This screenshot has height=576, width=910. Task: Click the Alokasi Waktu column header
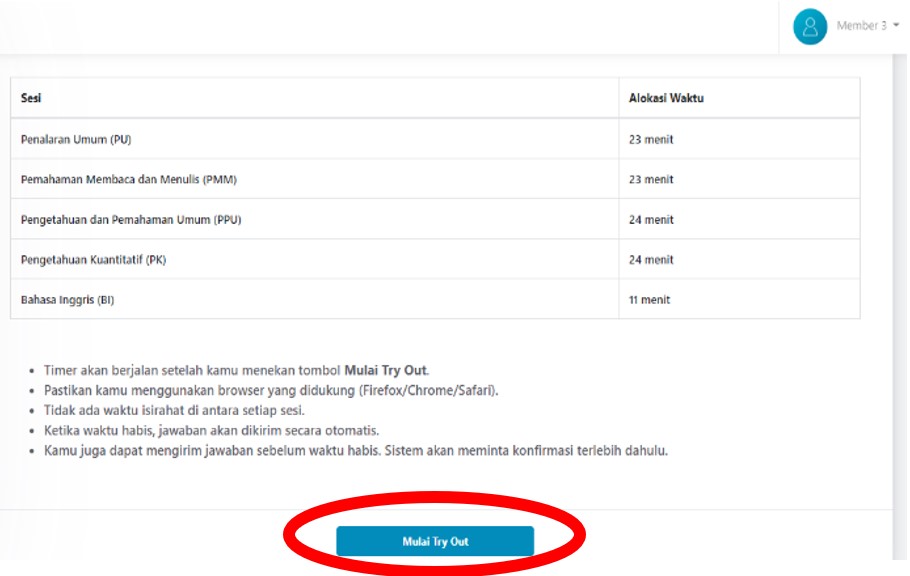[x=666, y=98]
